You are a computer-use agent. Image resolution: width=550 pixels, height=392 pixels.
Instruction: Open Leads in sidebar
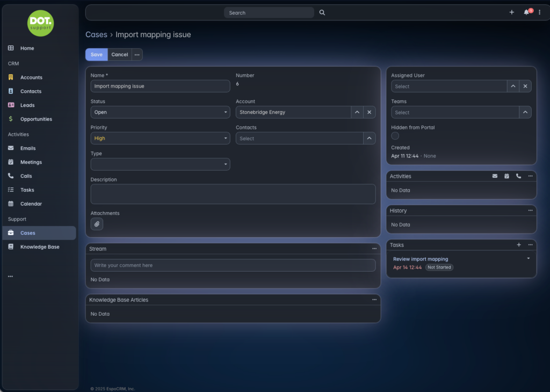tap(39, 105)
